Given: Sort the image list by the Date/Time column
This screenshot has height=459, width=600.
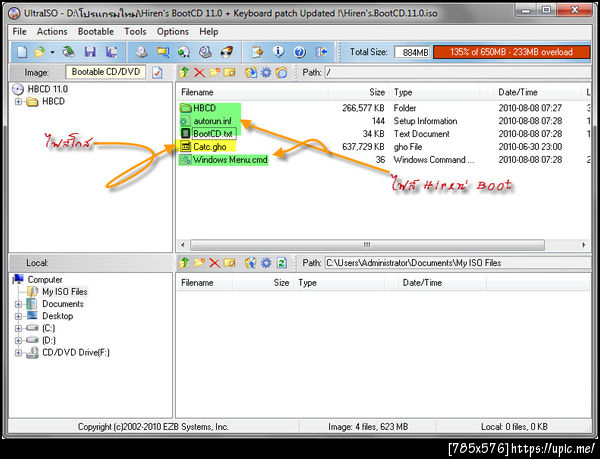Looking at the screenshot, I should (537, 92).
